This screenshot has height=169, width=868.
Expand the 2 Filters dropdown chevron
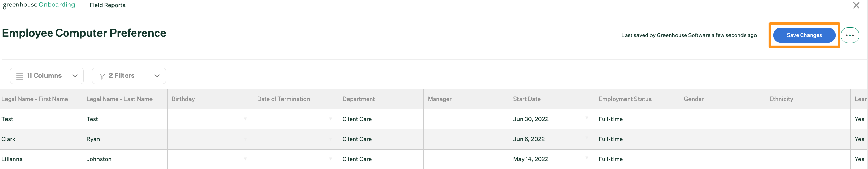157,76
